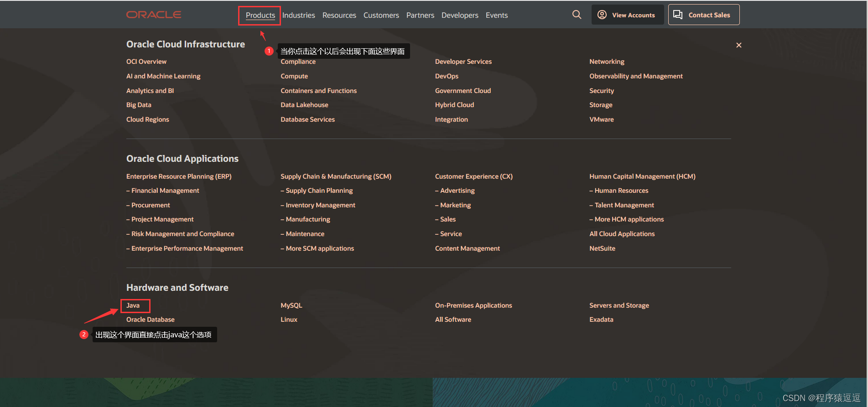Open Observability and Management
868x407 pixels.
(636, 76)
